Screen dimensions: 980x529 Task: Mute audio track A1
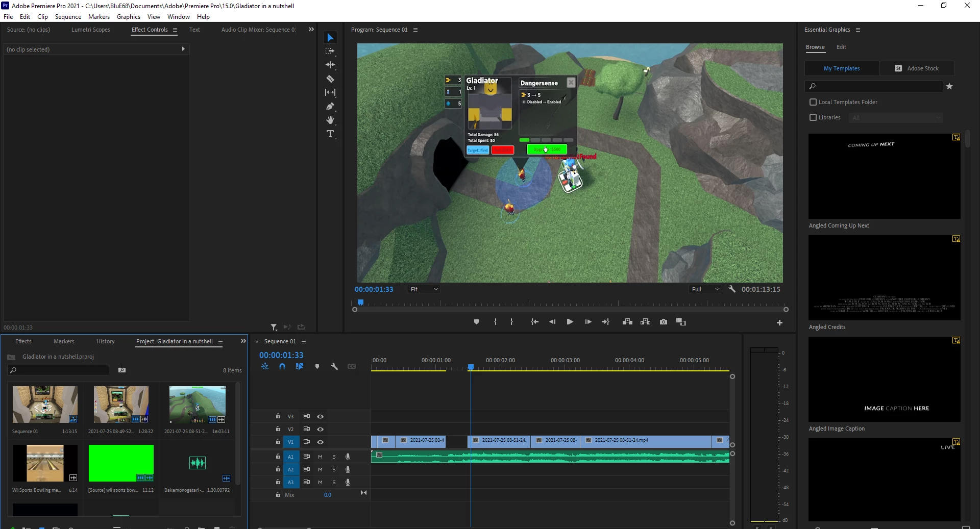pos(320,457)
